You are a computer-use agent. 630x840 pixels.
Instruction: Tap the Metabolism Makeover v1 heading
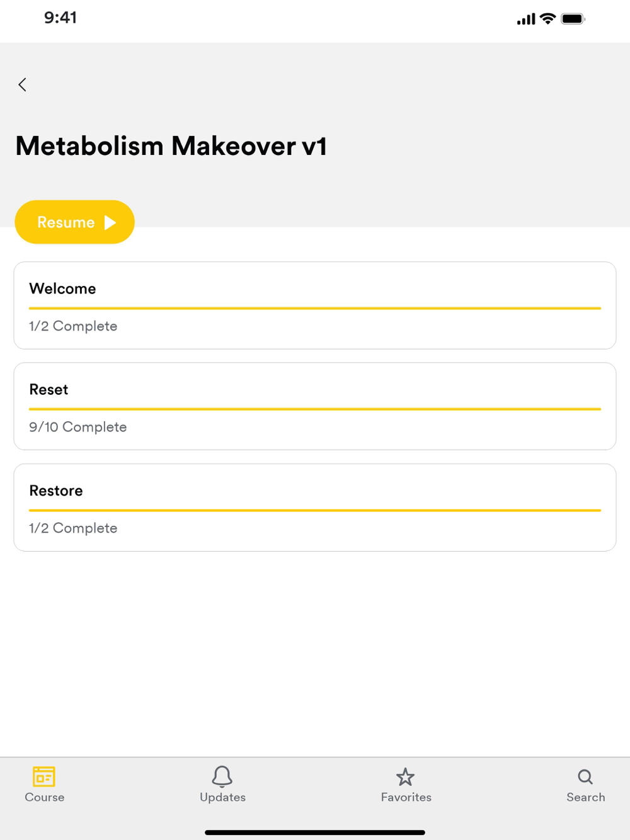pos(171,146)
